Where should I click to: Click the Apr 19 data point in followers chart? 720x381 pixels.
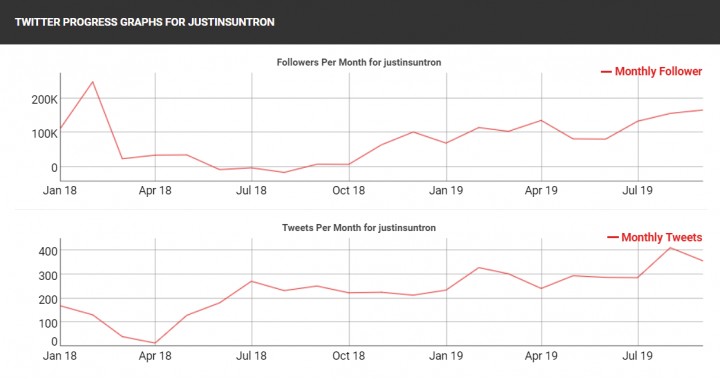[x=541, y=121]
